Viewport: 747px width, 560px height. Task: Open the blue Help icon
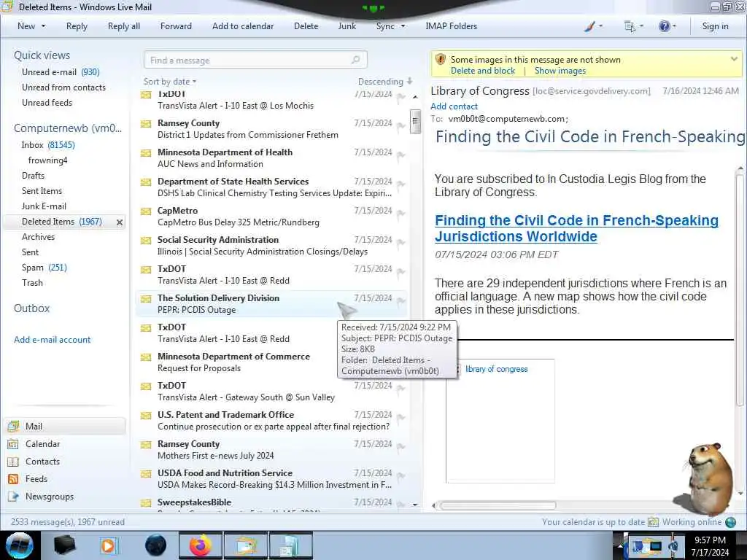tap(664, 26)
